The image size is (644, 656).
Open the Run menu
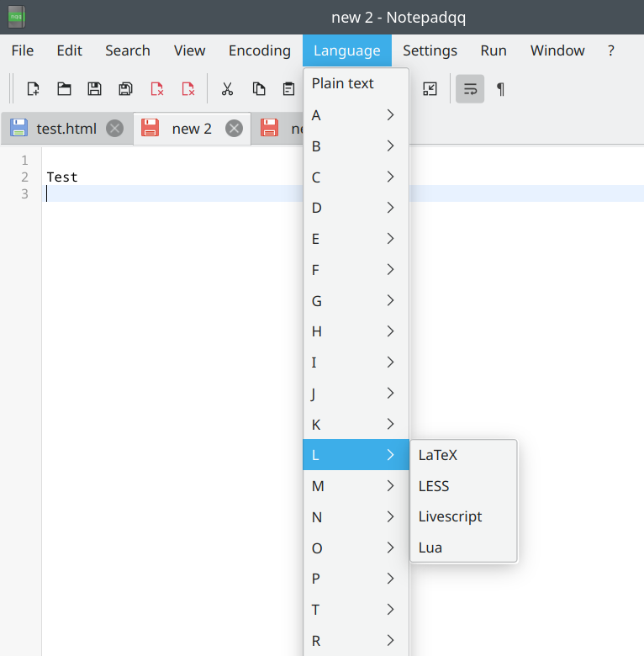pyautogui.click(x=494, y=50)
